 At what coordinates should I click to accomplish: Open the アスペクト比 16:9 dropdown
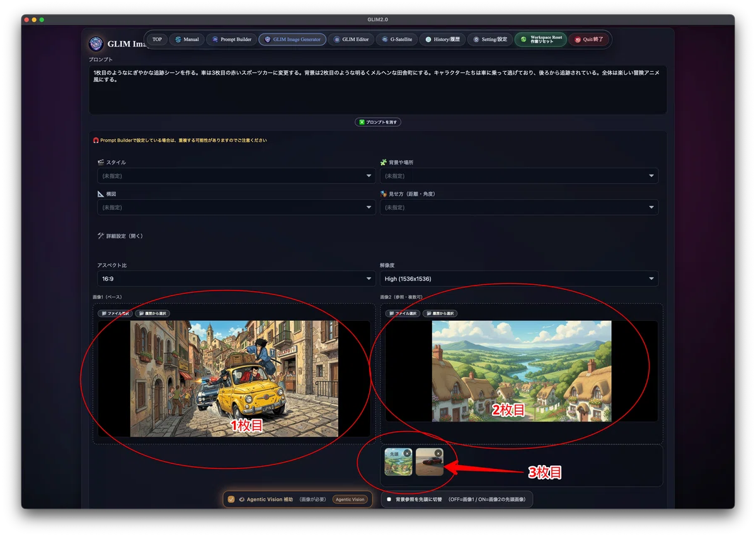(x=236, y=279)
